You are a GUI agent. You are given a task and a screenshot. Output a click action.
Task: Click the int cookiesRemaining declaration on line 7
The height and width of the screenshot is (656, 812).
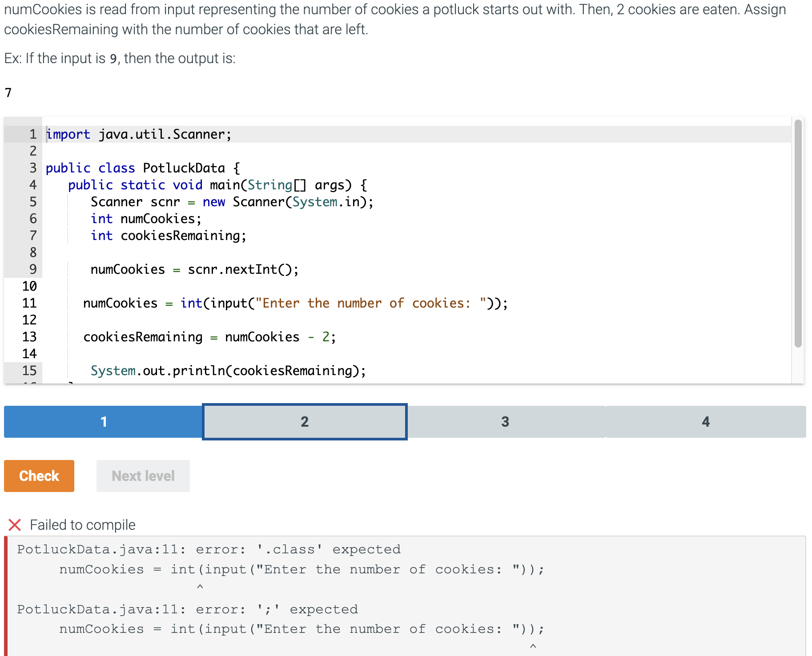[x=168, y=235]
